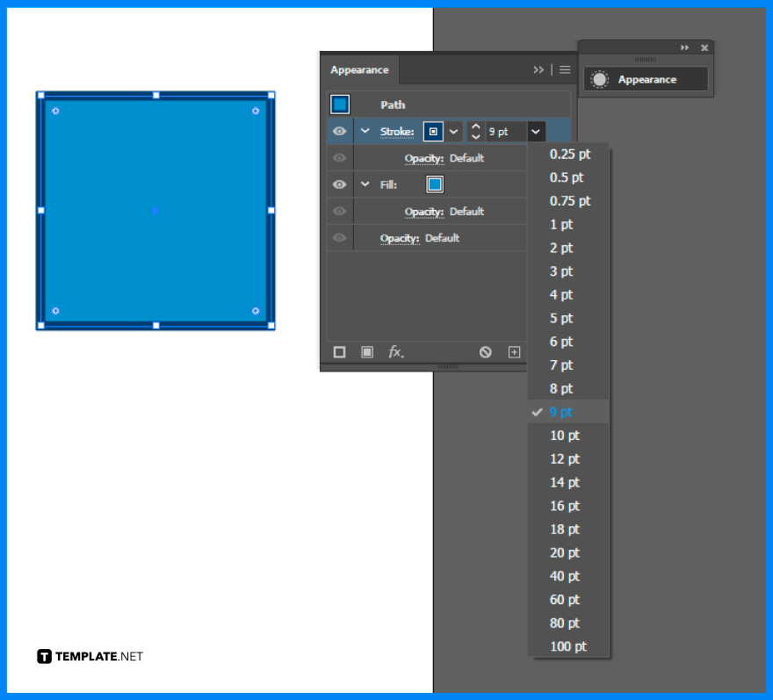The image size is (773, 700).
Task: Collapse the Stroke row chevron
Action: (x=365, y=131)
